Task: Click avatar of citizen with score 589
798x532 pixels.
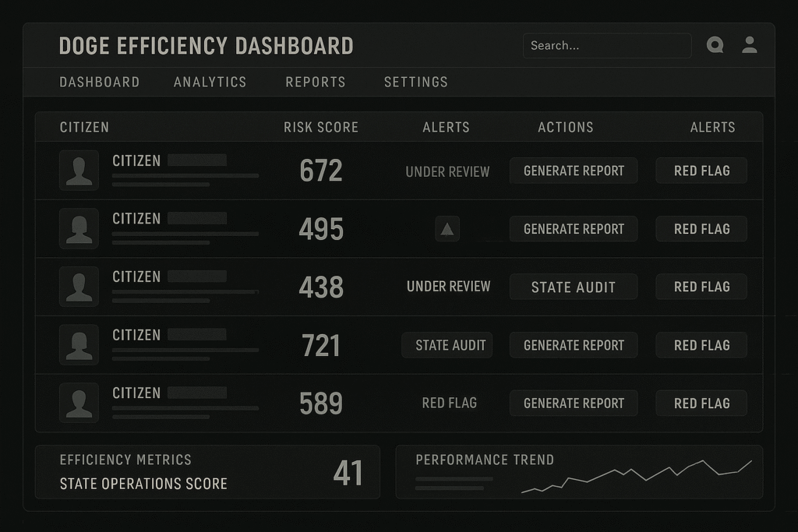Action: [x=79, y=403]
